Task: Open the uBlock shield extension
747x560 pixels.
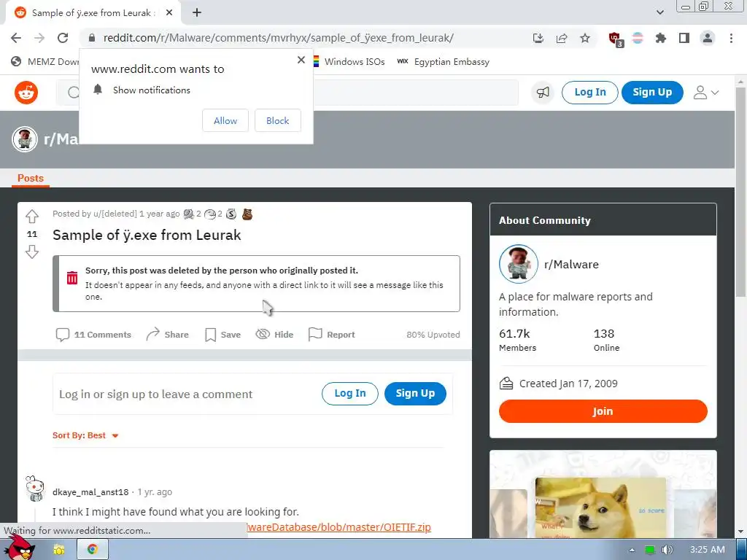Action: click(x=616, y=39)
